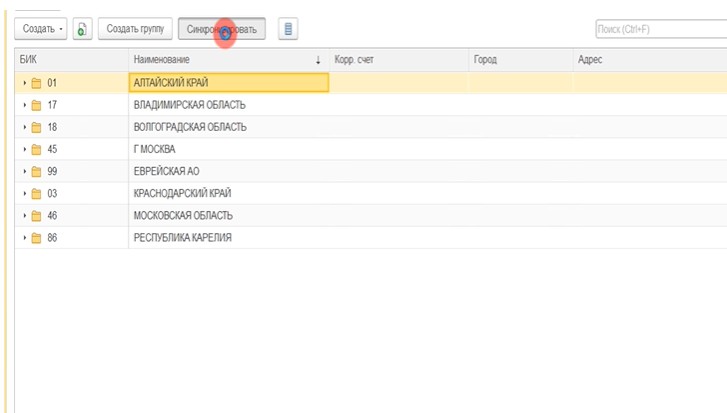Click the Корр. счет column header
The image size is (727, 413).
pyautogui.click(x=398, y=61)
